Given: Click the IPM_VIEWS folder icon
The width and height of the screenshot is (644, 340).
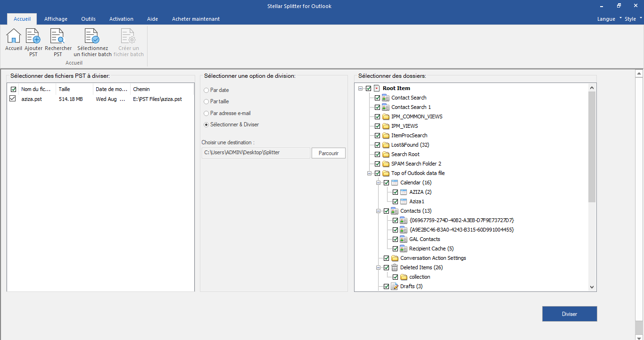Looking at the screenshot, I should [386, 126].
